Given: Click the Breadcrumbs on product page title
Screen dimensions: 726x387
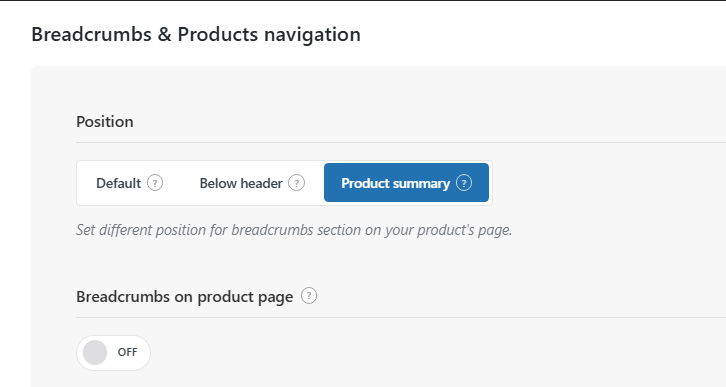Looking at the screenshot, I should point(184,297).
